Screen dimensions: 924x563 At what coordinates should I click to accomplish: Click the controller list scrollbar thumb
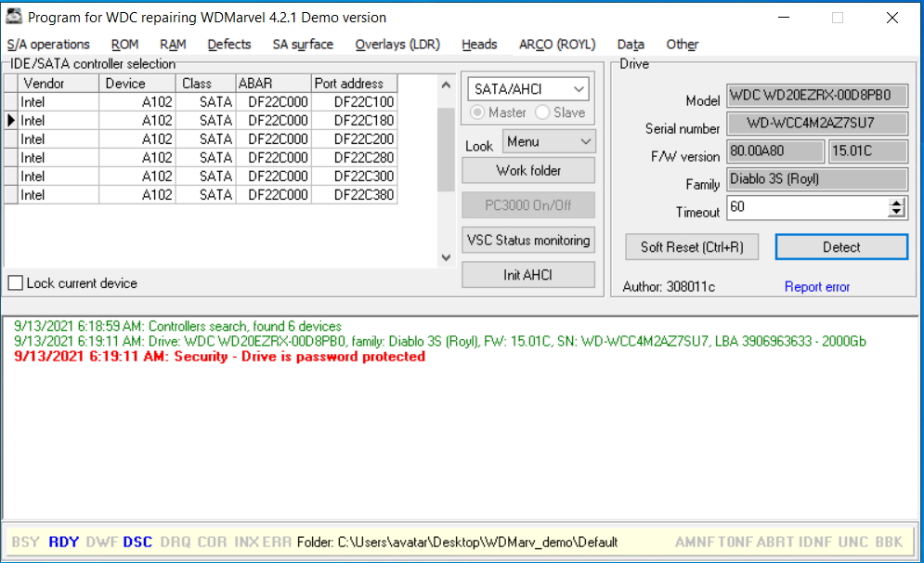446,150
